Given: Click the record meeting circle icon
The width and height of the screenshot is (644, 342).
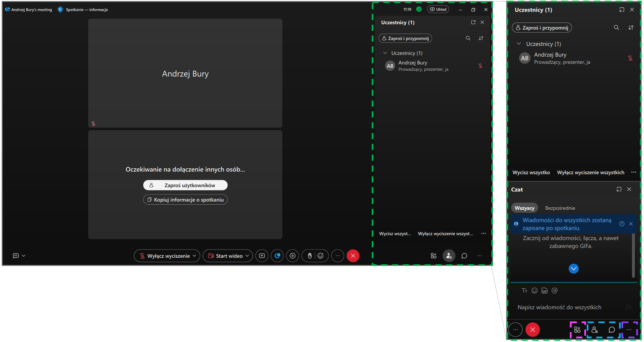Looking at the screenshot, I should 293,256.
